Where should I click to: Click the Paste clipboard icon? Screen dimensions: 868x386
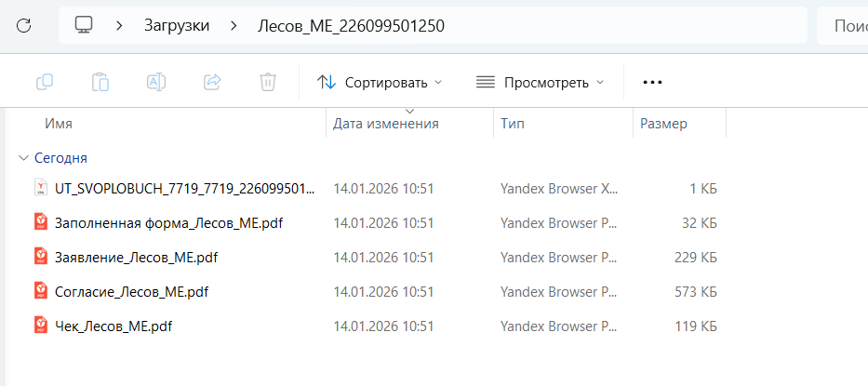[x=100, y=82]
